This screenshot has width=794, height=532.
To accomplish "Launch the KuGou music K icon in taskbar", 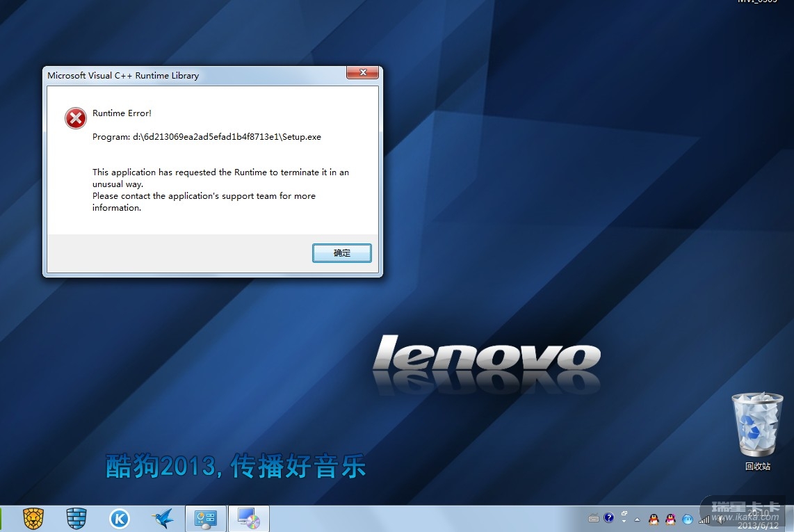I will (x=120, y=519).
